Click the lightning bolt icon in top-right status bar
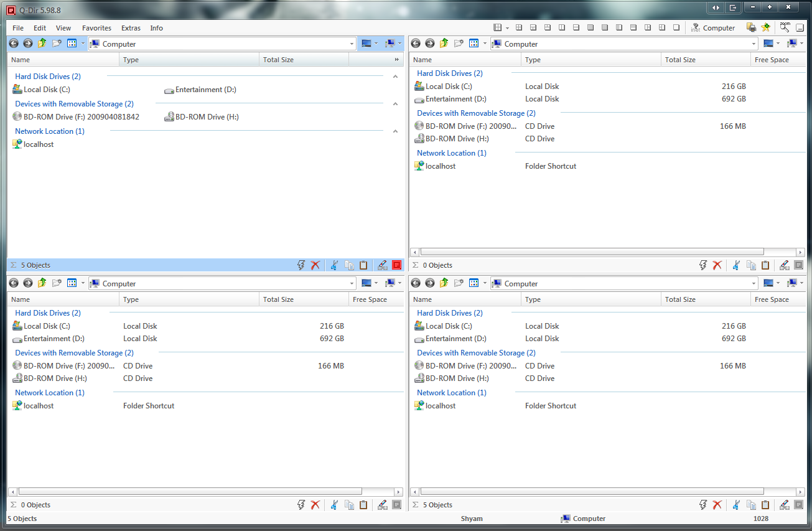812x531 pixels. pyautogui.click(x=703, y=265)
